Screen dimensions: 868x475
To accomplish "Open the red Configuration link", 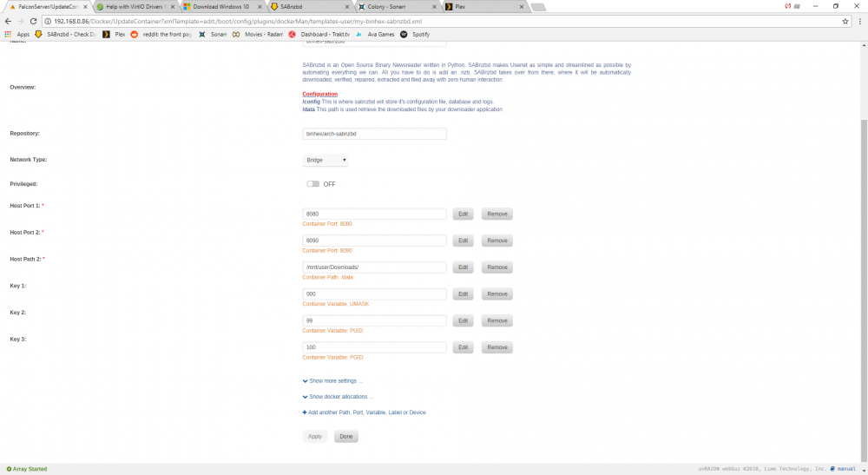I will click(320, 94).
